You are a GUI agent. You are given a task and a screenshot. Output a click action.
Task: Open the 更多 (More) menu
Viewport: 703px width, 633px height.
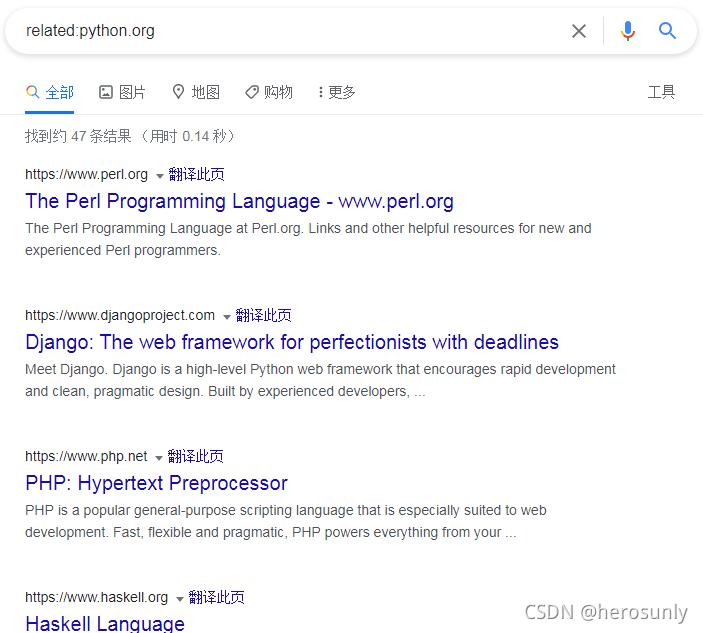[336, 92]
